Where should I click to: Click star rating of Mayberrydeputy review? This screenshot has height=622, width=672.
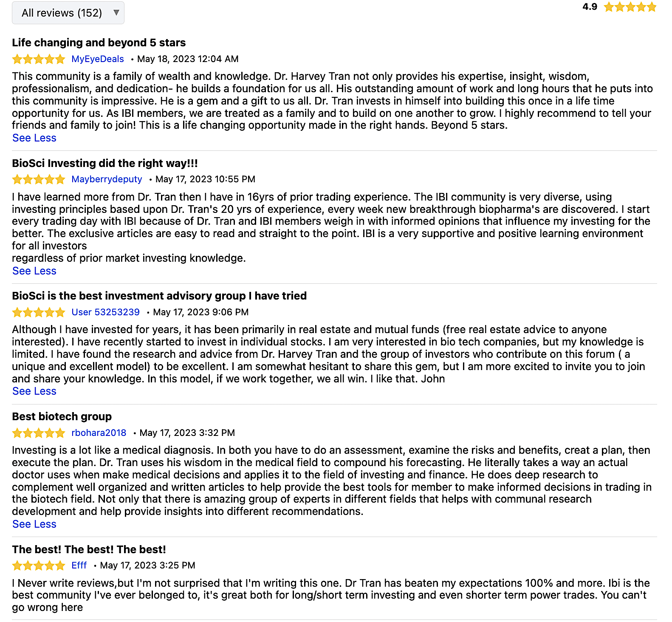(x=39, y=179)
